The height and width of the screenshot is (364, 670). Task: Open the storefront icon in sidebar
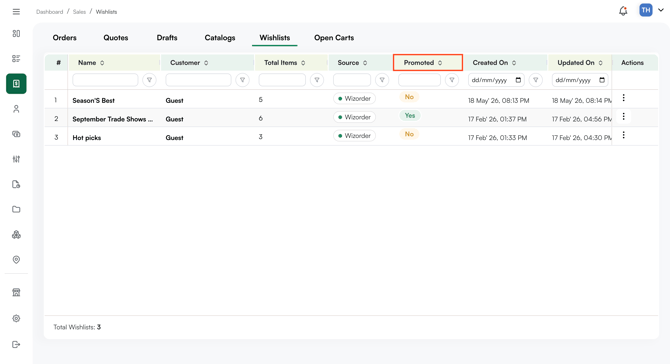16,293
